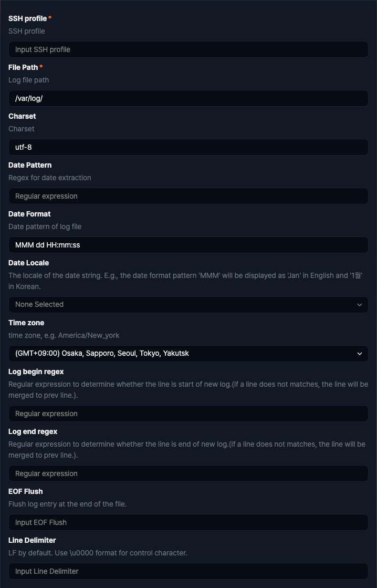Click the Charset field showing utf-8
377x588 pixels.
point(188,147)
